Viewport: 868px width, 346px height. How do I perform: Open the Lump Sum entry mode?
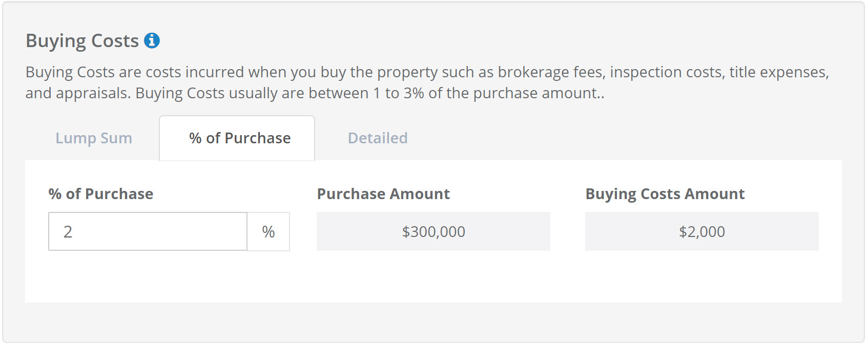[x=94, y=138]
